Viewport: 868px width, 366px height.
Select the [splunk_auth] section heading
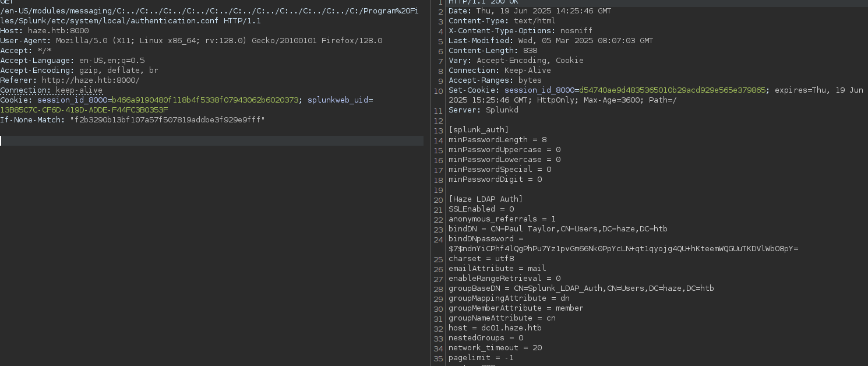click(x=478, y=130)
